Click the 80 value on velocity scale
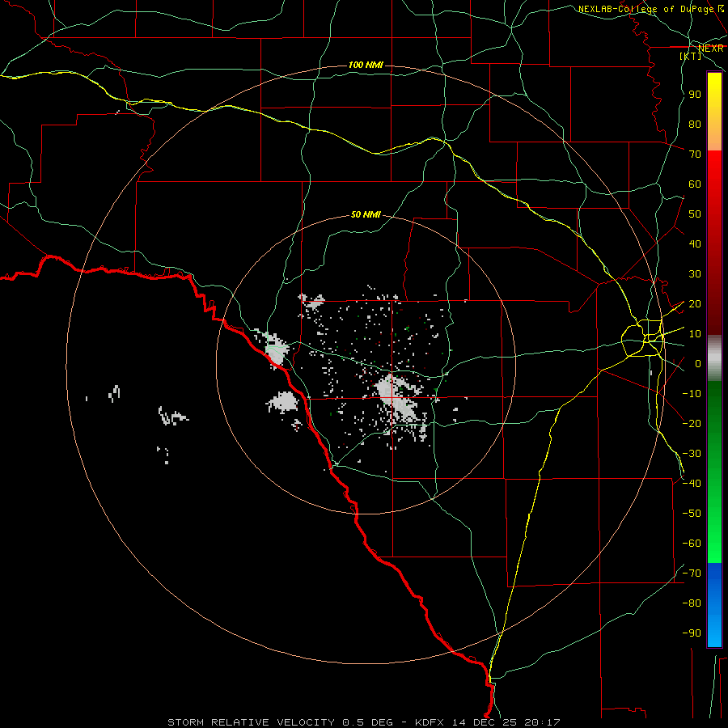 click(x=695, y=125)
